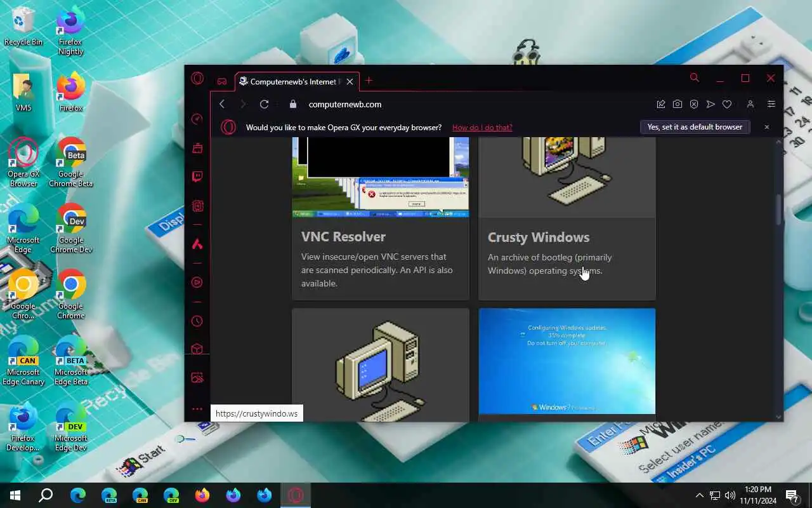Open the Player icon in sidebar
The width and height of the screenshot is (812, 508).
point(197,283)
